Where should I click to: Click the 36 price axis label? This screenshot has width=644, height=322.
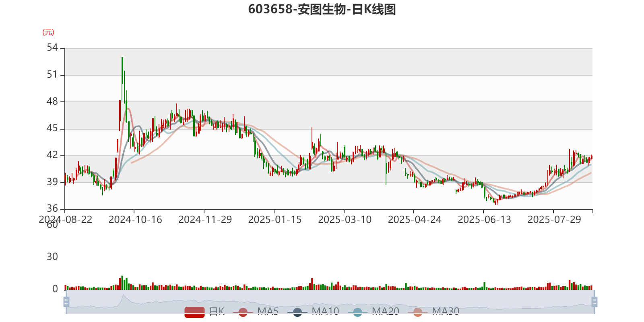coord(52,208)
